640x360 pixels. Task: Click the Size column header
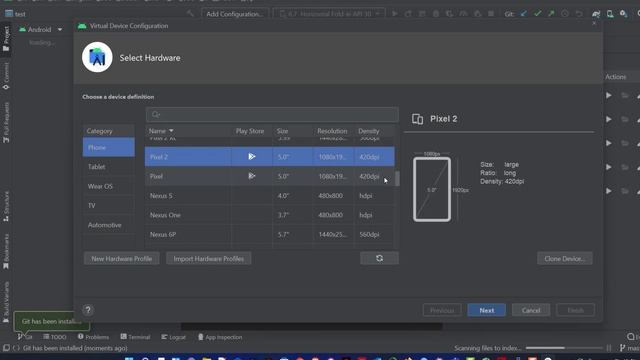click(293, 131)
